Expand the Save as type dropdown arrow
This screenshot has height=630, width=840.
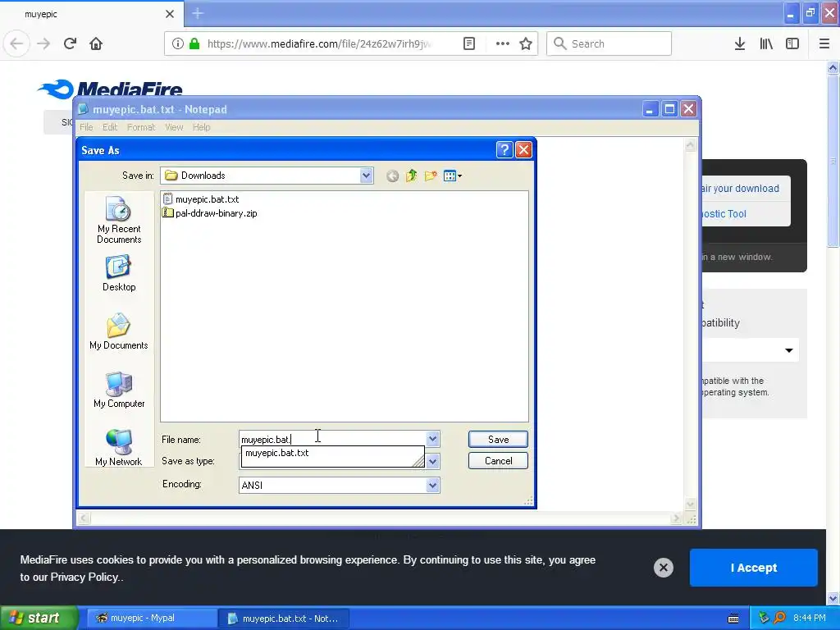point(433,461)
